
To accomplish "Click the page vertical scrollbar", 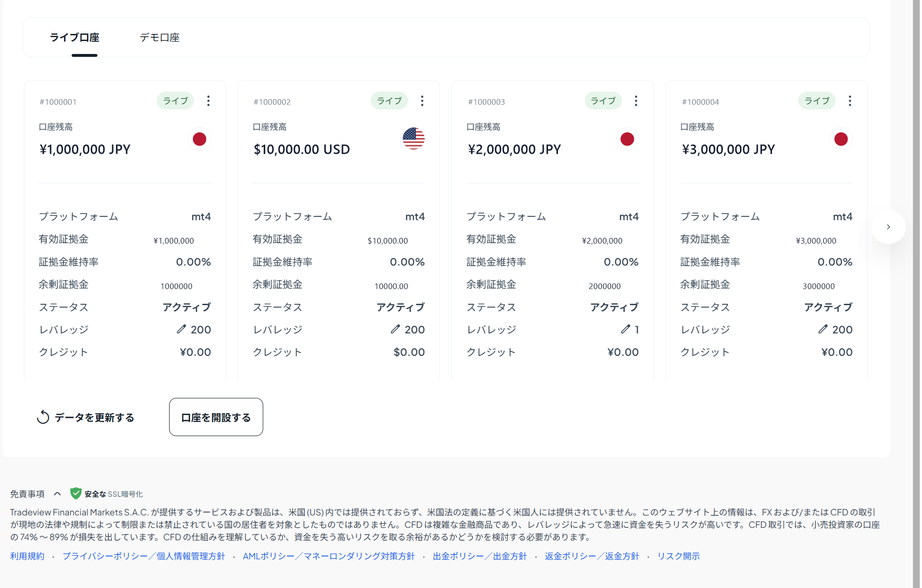I will coord(916,294).
